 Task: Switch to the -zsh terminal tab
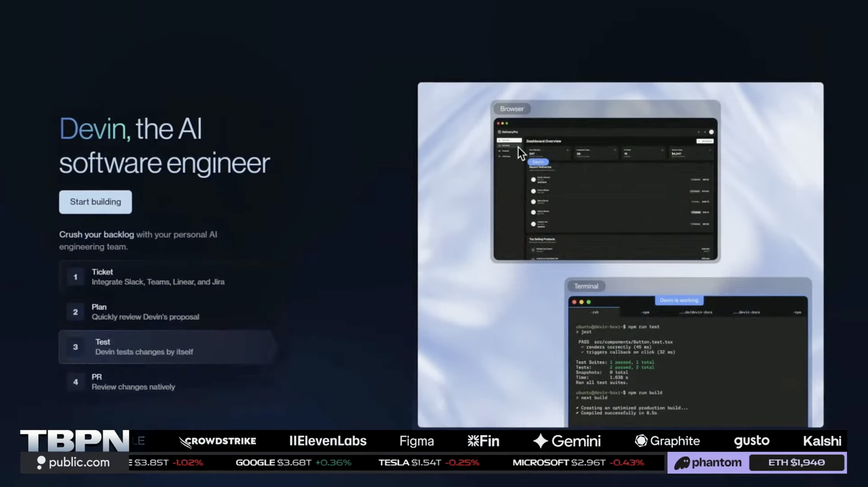594,312
